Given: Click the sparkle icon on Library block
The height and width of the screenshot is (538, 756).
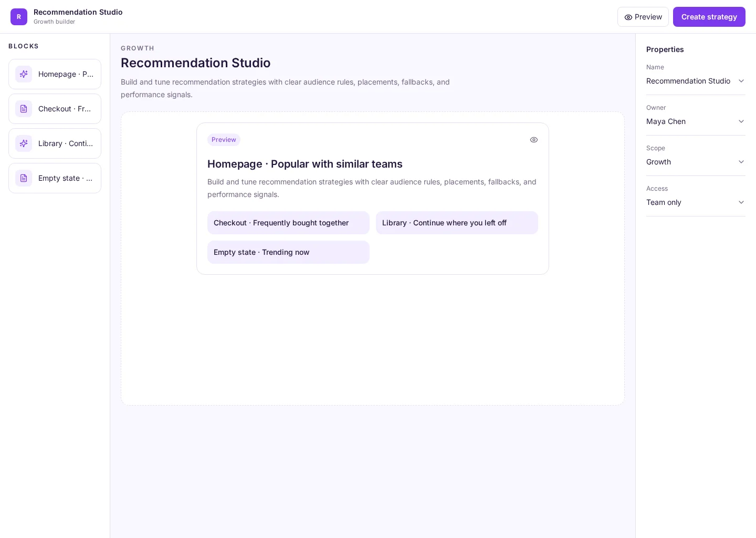Looking at the screenshot, I should 24,143.
